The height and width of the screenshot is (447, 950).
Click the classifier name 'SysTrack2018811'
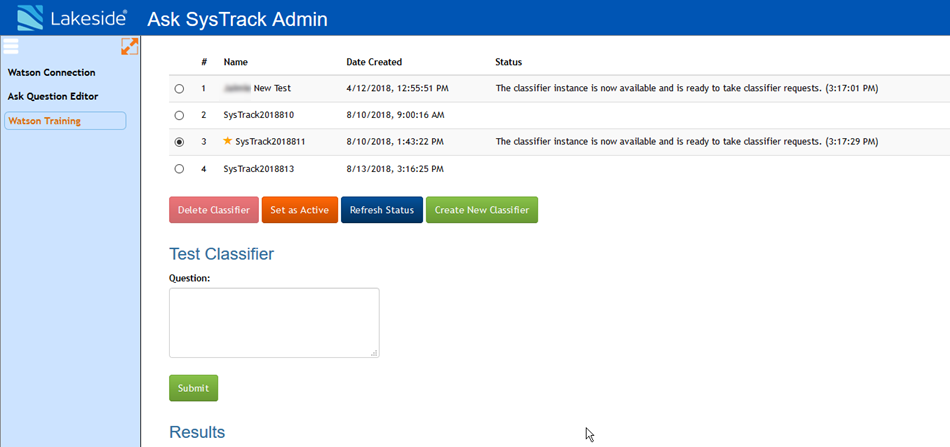click(x=270, y=142)
